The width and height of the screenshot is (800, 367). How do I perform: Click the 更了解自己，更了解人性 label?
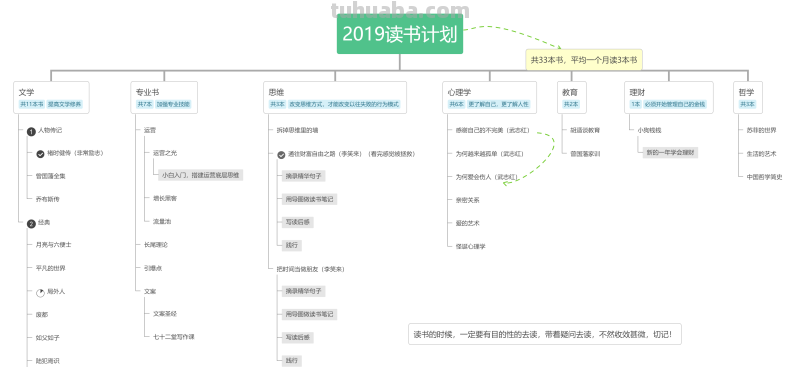click(x=499, y=104)
